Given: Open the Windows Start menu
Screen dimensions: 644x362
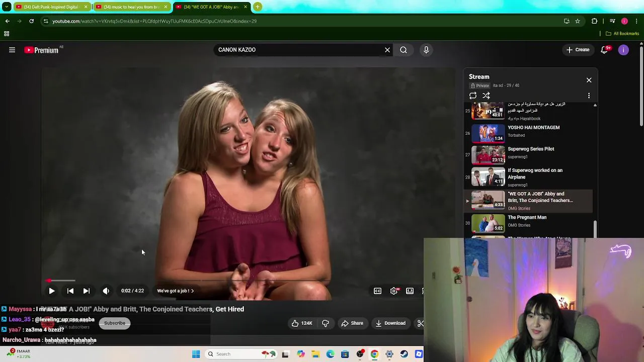Looking at the screenshot, I should pyautogui.click(x=196, y=354).
